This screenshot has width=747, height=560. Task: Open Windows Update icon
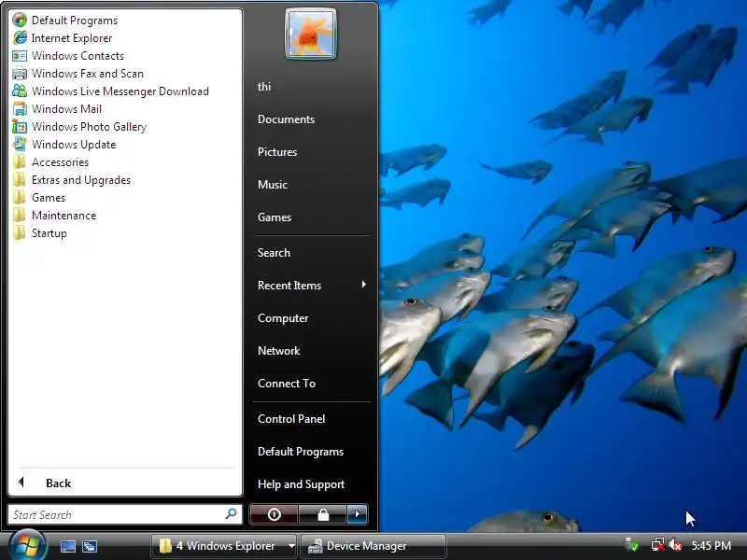20,145
